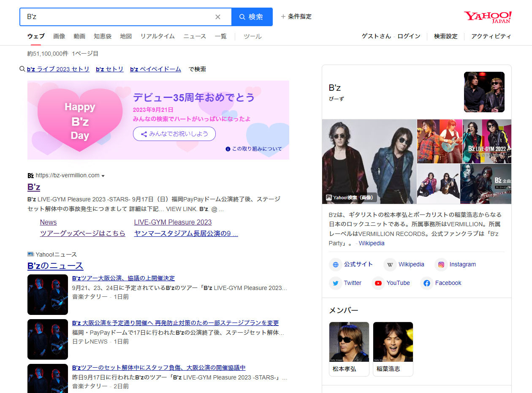Select the b'z ペイペイドーム suggestion
Viewport: 532px width, 393px height.
pos(155,69)
